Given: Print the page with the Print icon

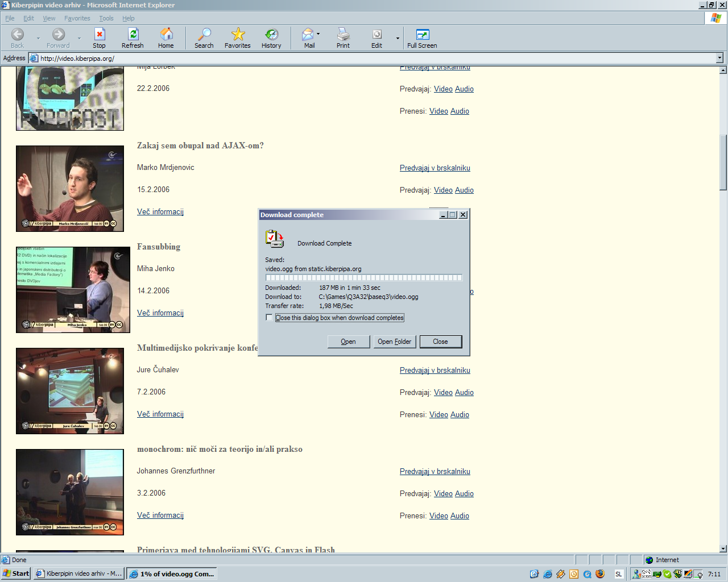Looking at the screenshot, I should (343, 34).
